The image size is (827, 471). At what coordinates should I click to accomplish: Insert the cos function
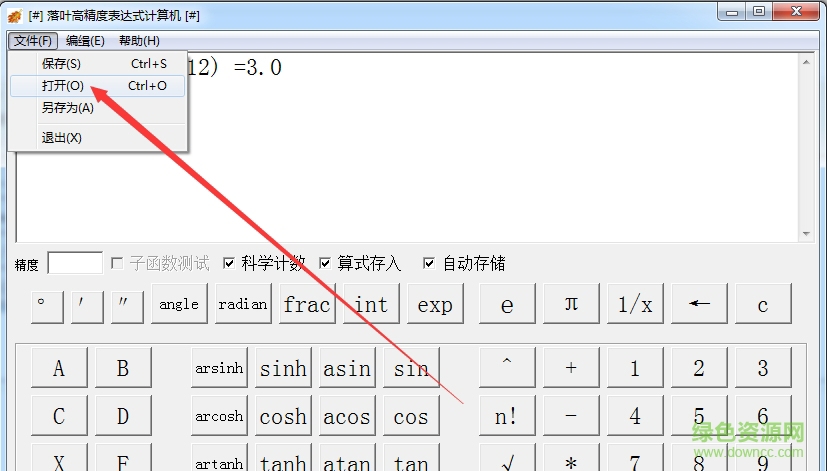click(411, 416)
